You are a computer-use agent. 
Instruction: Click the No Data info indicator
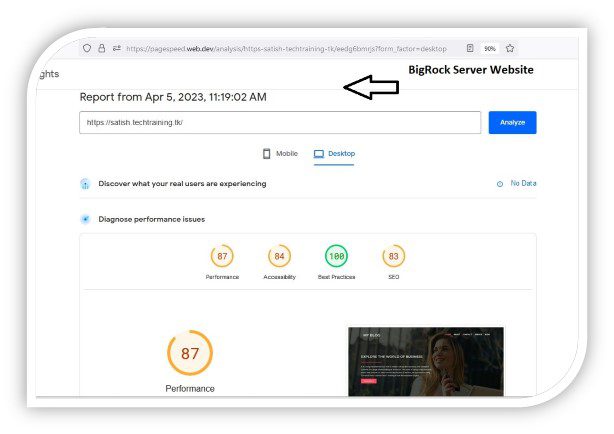(x=517, y=184)
